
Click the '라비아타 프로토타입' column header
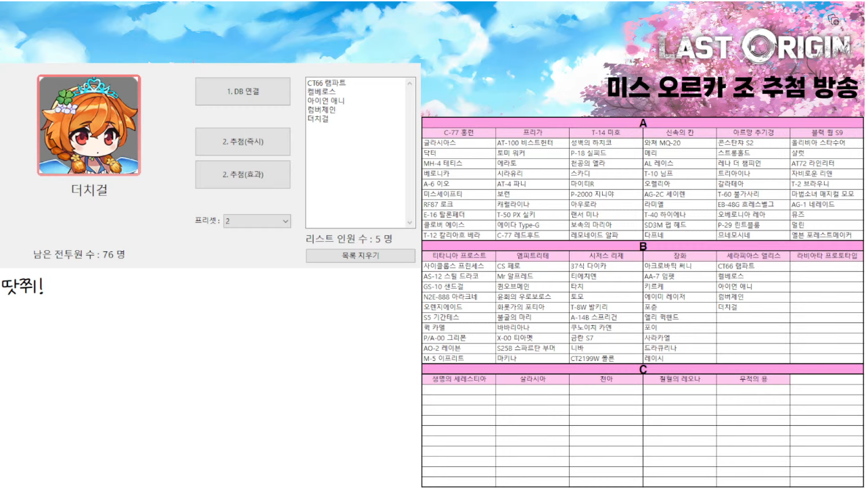pyautogui.click(x=827, y=255)
